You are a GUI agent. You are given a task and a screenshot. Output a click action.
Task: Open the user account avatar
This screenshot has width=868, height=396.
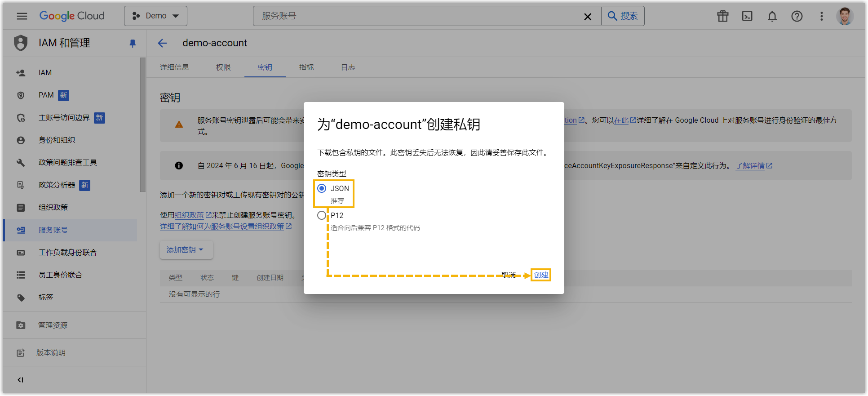[x=845, y=16]
